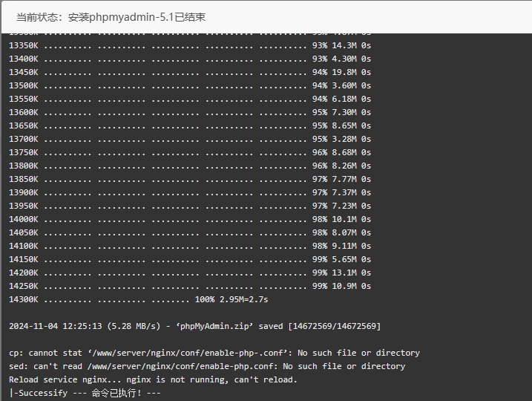The image size is (532, 401).
Task: Select the log line starting '14100K'
Action: 190,246
